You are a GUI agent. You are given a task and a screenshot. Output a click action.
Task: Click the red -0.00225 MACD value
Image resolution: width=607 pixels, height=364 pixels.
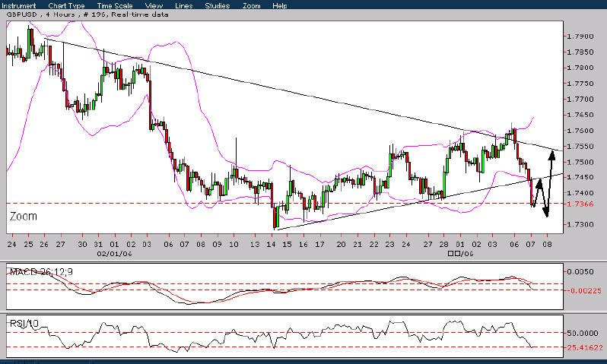tap(583, 290)
